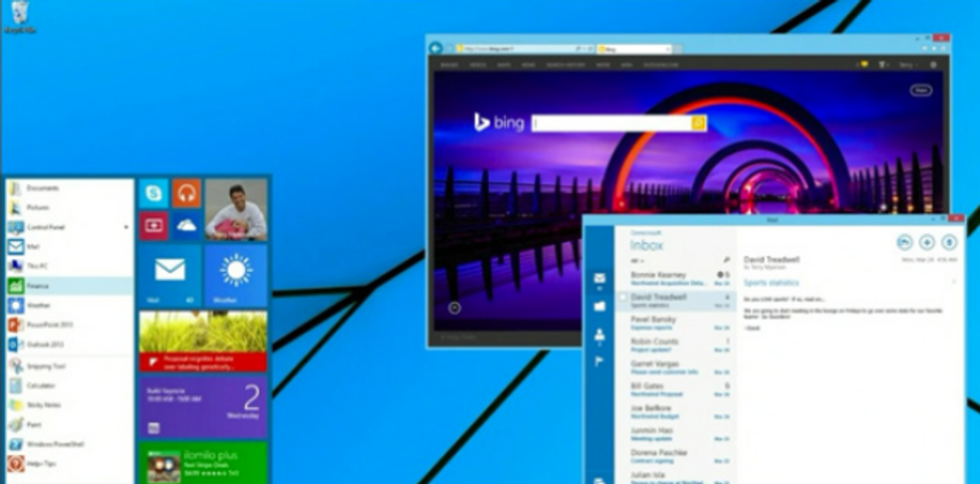Screen dimensions: 980x484
Task: Open the Weather sun tile
Action: 236,276
